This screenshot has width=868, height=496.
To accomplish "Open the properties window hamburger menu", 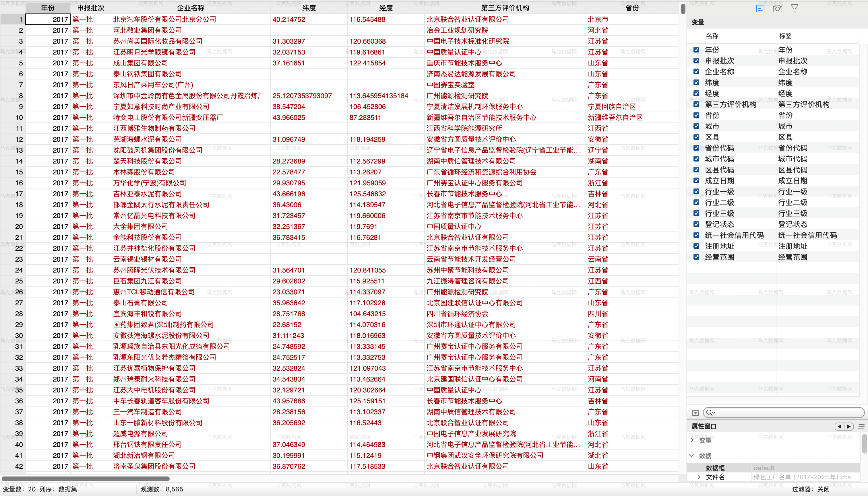I will [x=861, y=427].
